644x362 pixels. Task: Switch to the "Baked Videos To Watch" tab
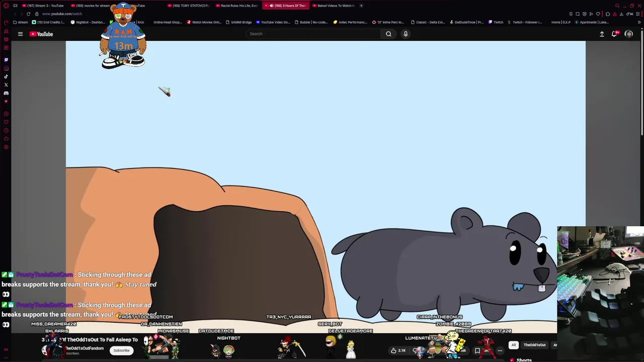click(x=333, y=6)
